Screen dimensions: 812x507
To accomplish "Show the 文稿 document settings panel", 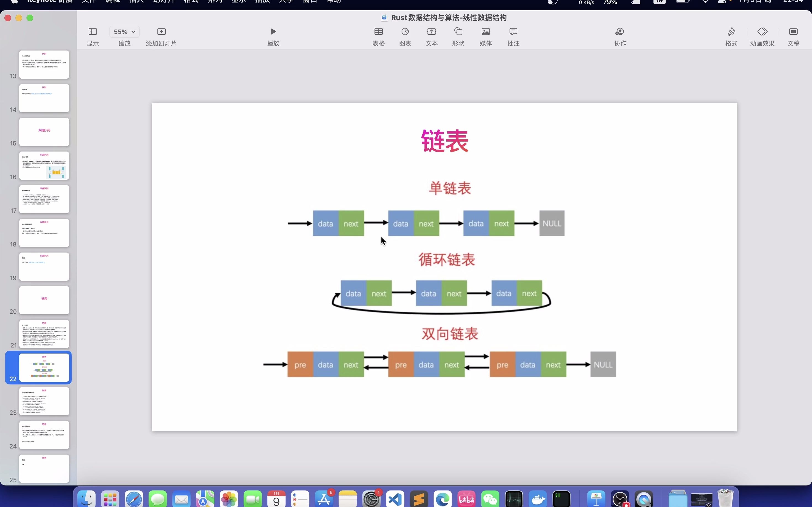I will coord(793,36).
